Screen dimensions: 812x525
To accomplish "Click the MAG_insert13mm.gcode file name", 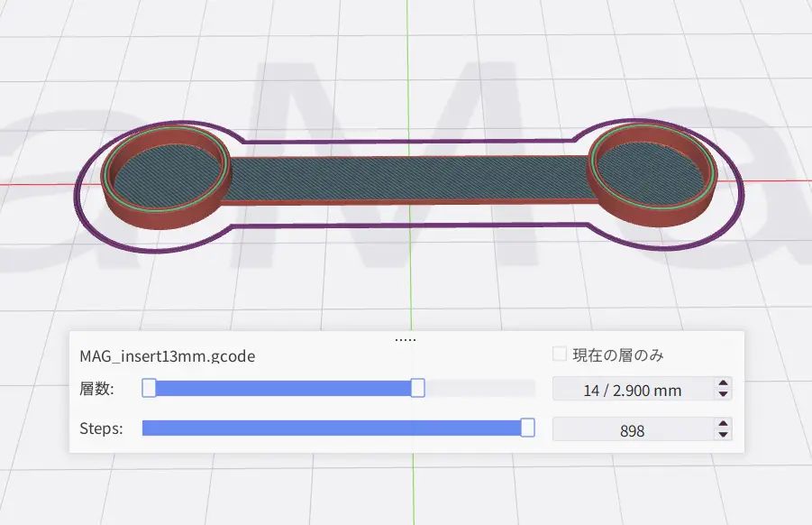I will (x=168, y=356).
